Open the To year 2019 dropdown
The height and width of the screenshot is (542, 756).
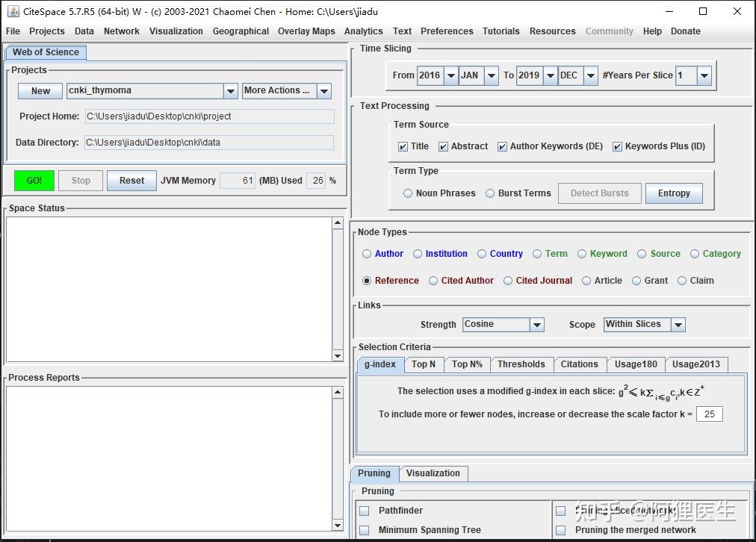[550, 75]
